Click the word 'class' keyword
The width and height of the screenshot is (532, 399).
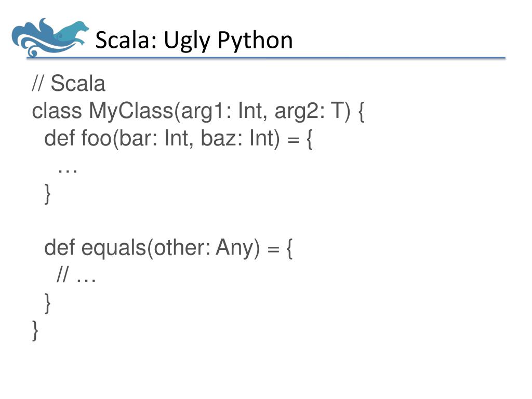(57, 111)
